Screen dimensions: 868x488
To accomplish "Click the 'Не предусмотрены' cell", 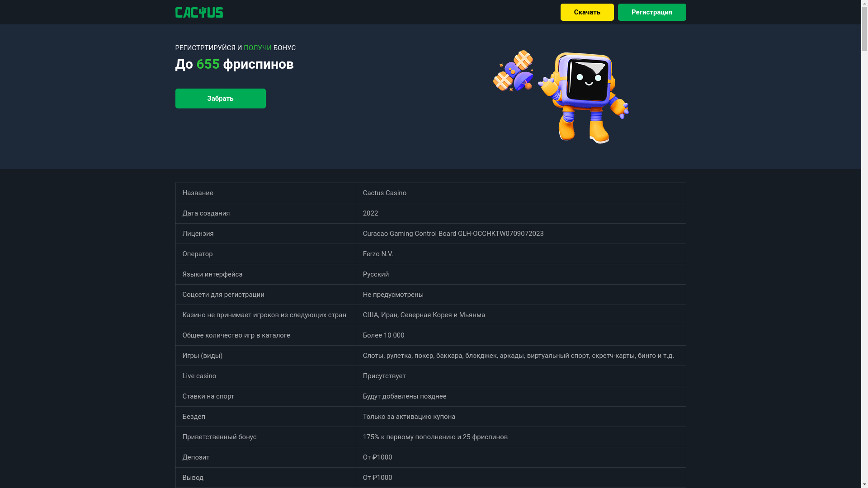I will point(521,295).
